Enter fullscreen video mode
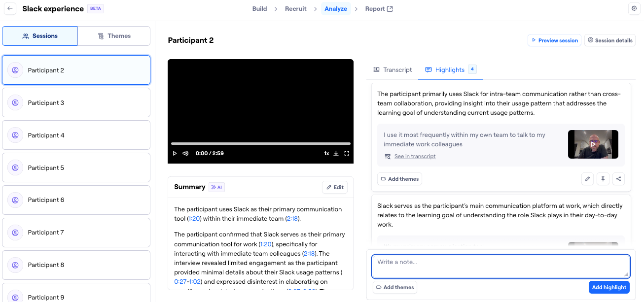644x302 pixels. (347, 153)
